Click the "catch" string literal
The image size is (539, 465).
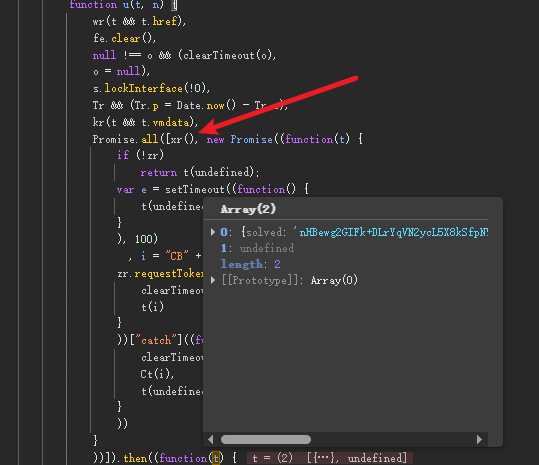click(x=156, y=341)
